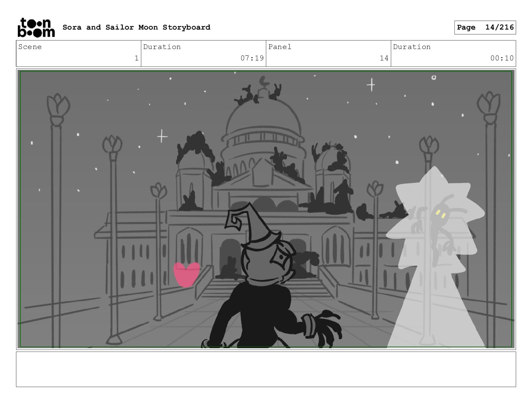Click the scene number value '1'
Screen dimensions: 532x411
pyautogui.click(x=136, y=58)
